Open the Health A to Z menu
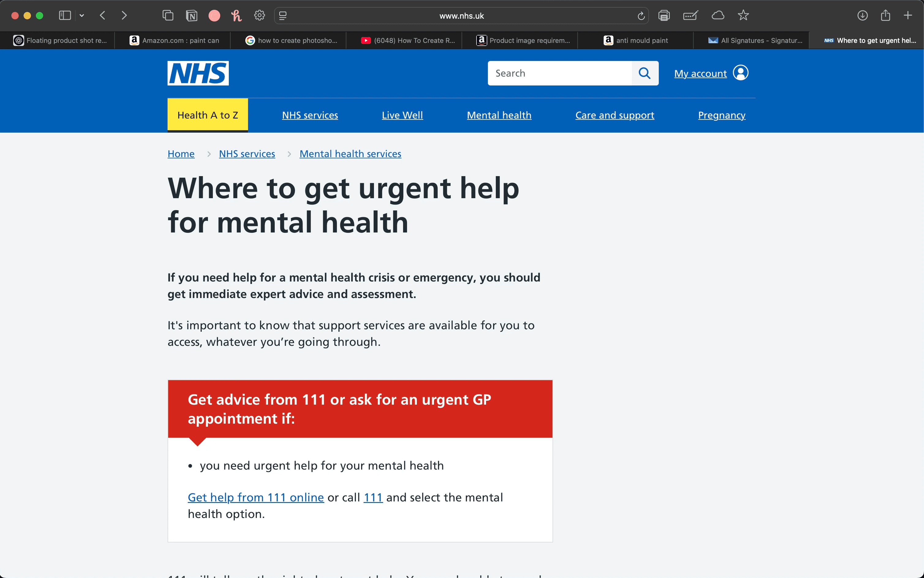 point(208,115)
